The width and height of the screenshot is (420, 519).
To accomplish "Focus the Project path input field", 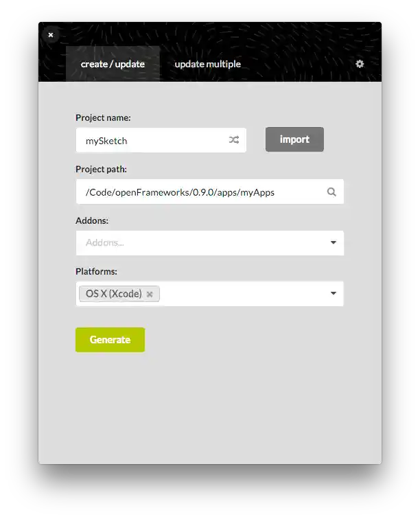I will coord(209,192).
